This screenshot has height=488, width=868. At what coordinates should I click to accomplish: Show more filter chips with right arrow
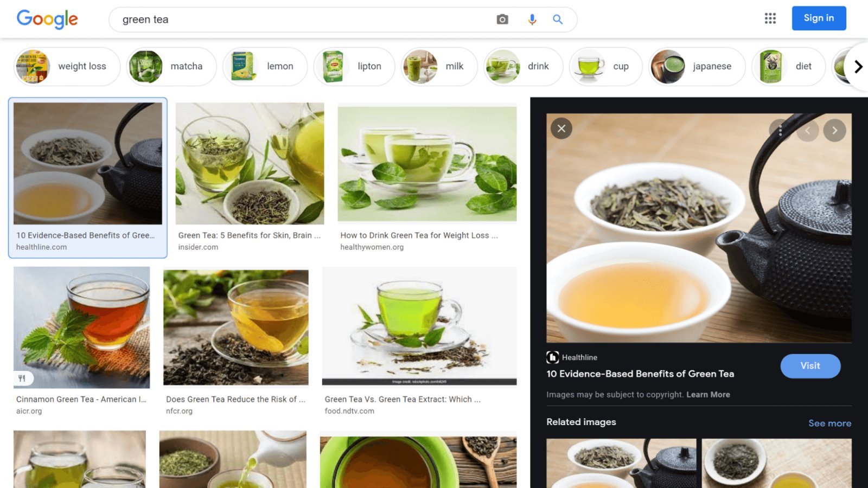tap(858, 67)
